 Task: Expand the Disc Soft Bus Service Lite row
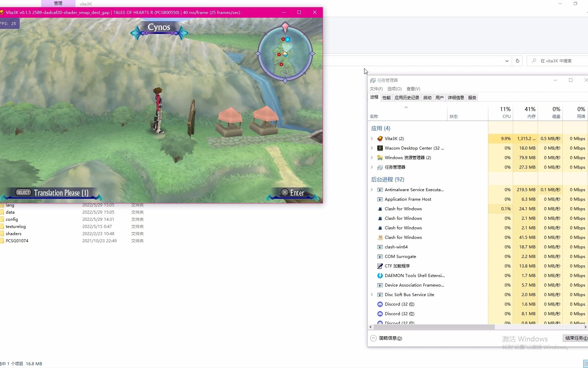click(372, 295)
